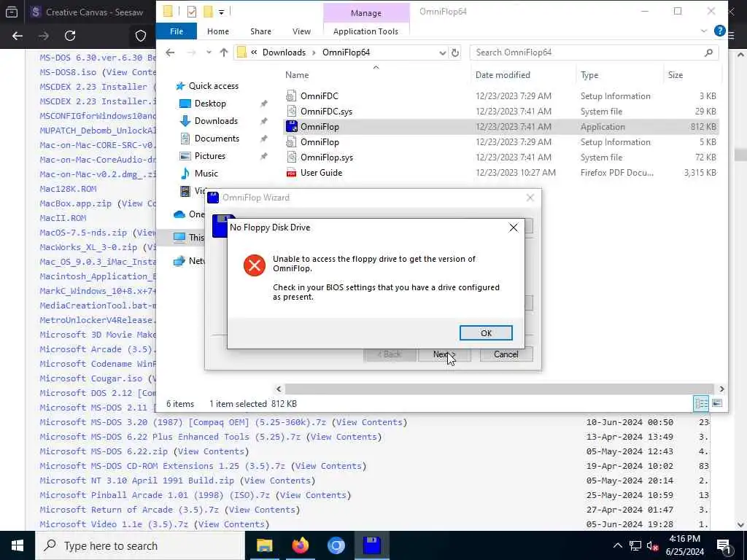Open recent locations dropdown in Explorer
The height and width of the screenshot is (560, 747).
209,52
